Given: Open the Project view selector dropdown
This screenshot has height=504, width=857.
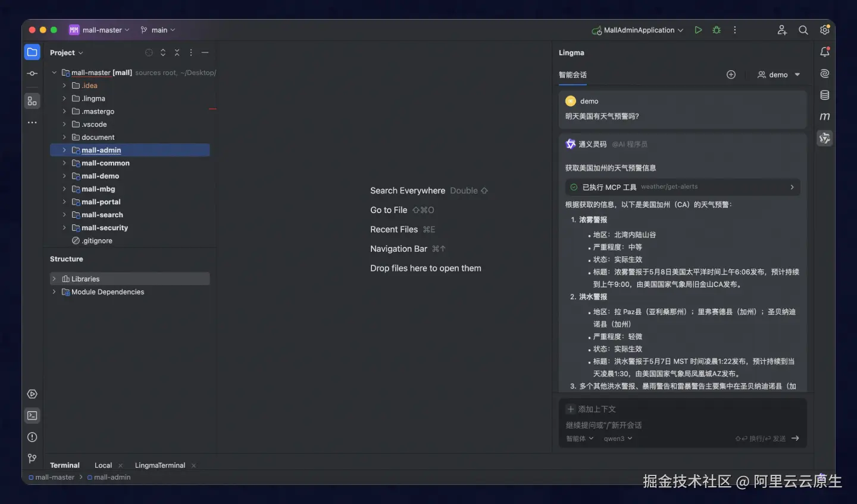Looking at the screenshot, I should tap(67, 52).
